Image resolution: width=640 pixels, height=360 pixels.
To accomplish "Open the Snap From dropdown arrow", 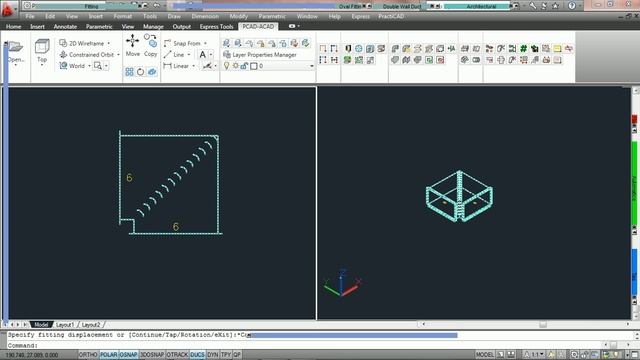I will 205,43.
